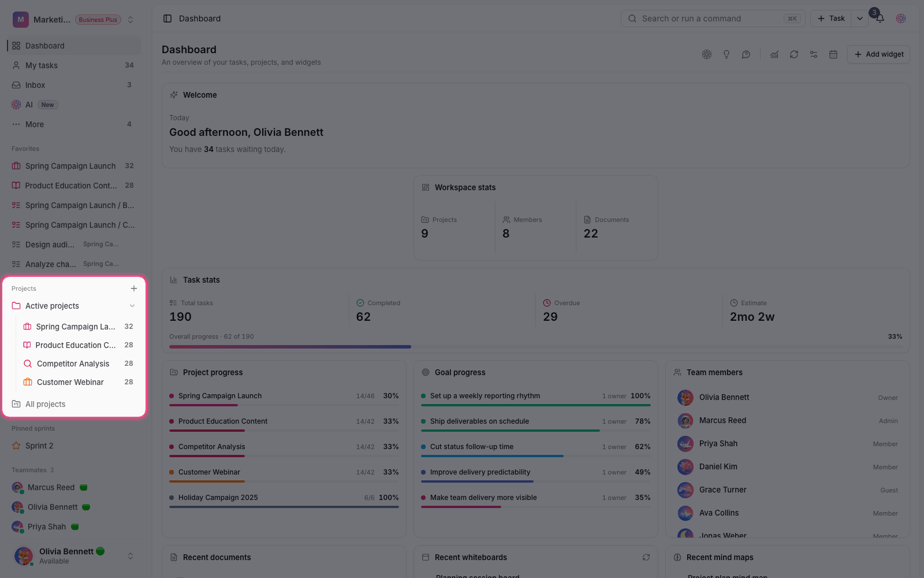Refresh the dashboard with the sync icon
This screenshot has height=578, width=924.
(x=794, y=54)
